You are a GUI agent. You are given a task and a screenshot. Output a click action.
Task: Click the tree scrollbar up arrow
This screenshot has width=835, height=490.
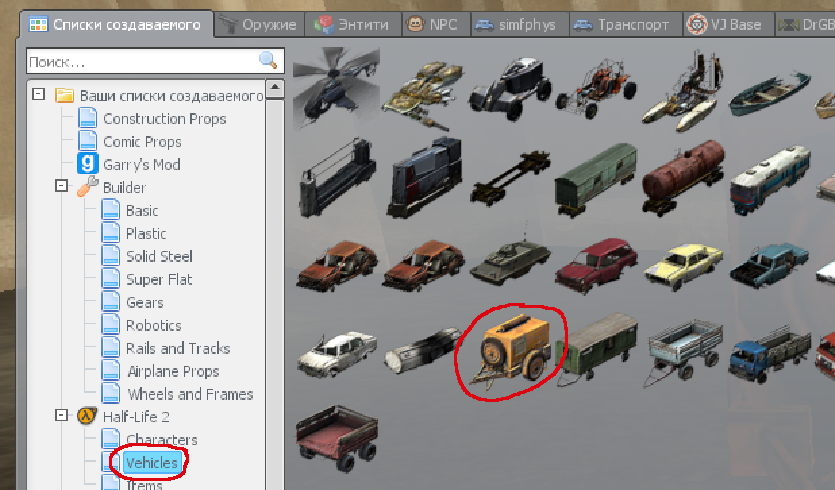coord(275,87)
